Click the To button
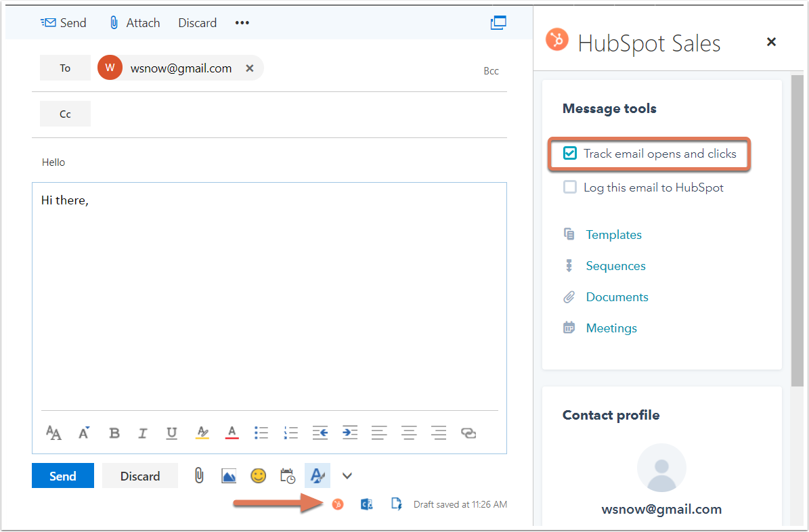 coord(65,68)
